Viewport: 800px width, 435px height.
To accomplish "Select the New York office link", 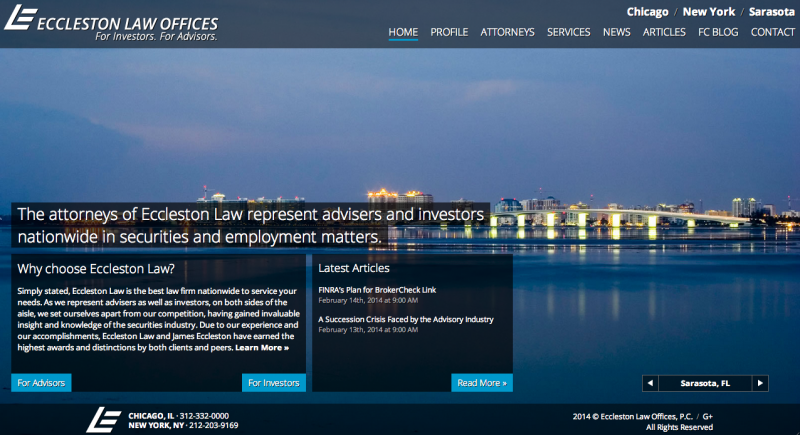I will pyautogui.click(x=709, y=12).
